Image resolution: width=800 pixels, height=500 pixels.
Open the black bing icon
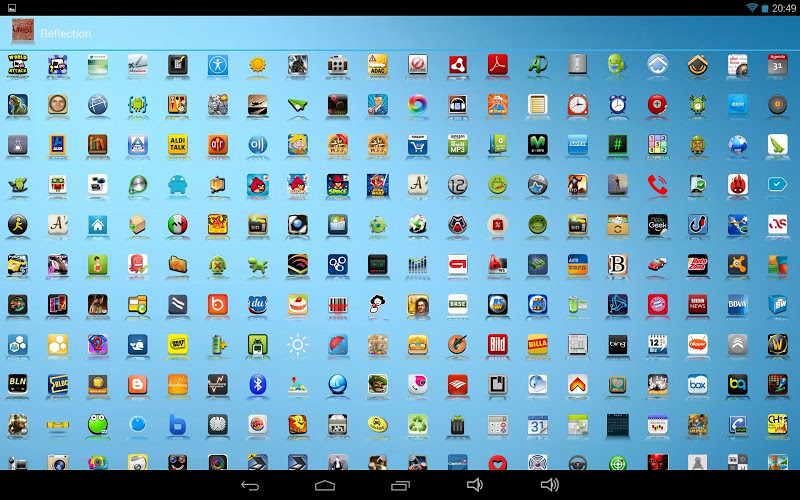pos(617,344)
